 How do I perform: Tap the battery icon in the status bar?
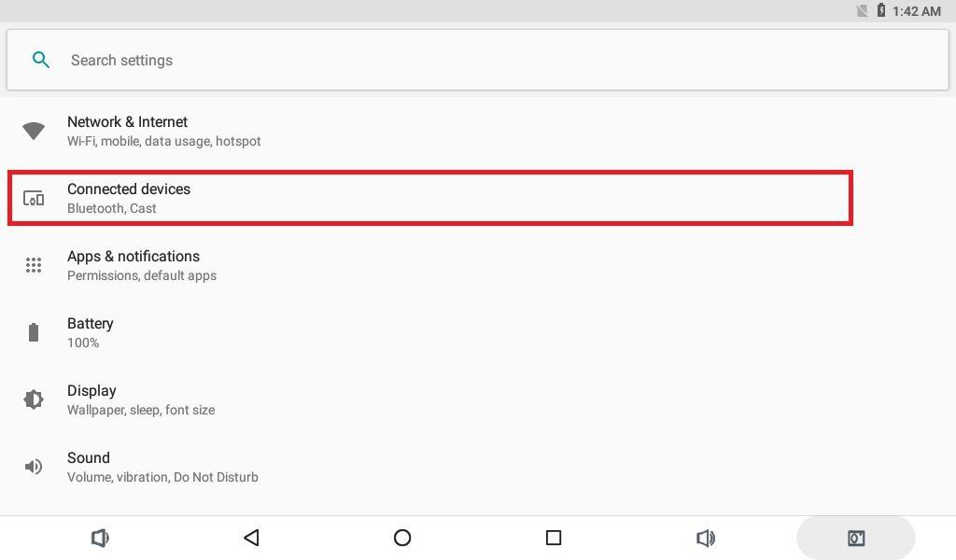point(881,10)
